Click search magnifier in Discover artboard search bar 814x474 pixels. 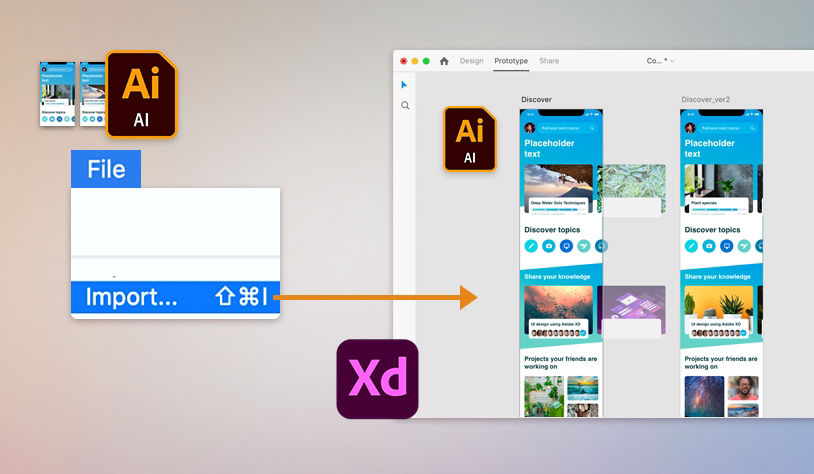(x=592, y=128)
